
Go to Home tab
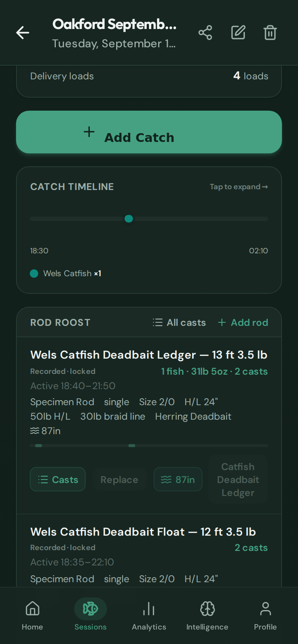tap(32, 615)
